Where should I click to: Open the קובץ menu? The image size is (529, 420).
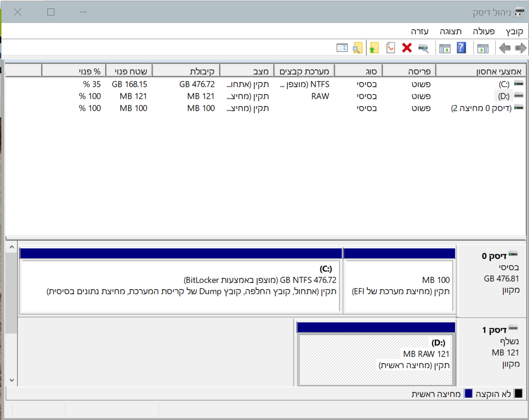tap(514, 31)
